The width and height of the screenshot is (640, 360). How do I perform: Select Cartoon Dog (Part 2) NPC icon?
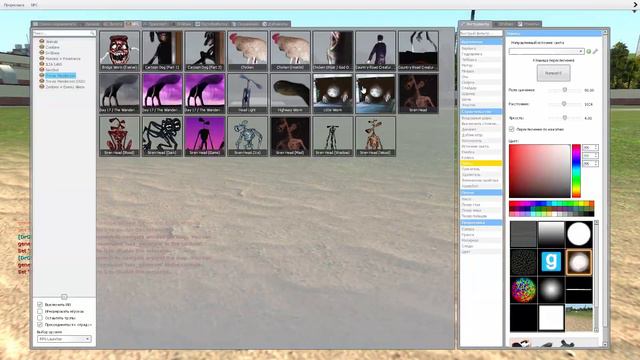point(204,51)
